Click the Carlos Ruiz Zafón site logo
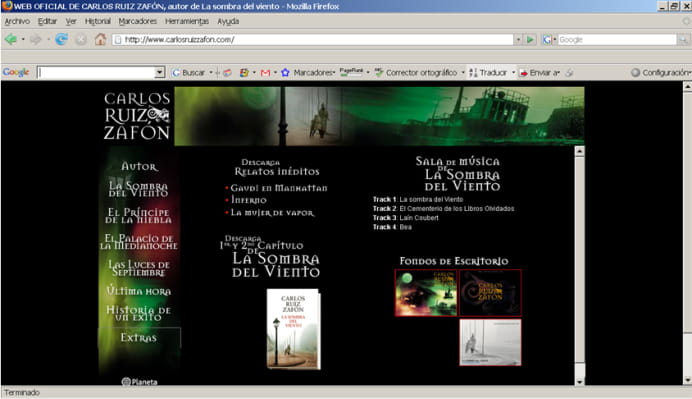The width and height of the screenshot is (692, 399). [137, 116]
